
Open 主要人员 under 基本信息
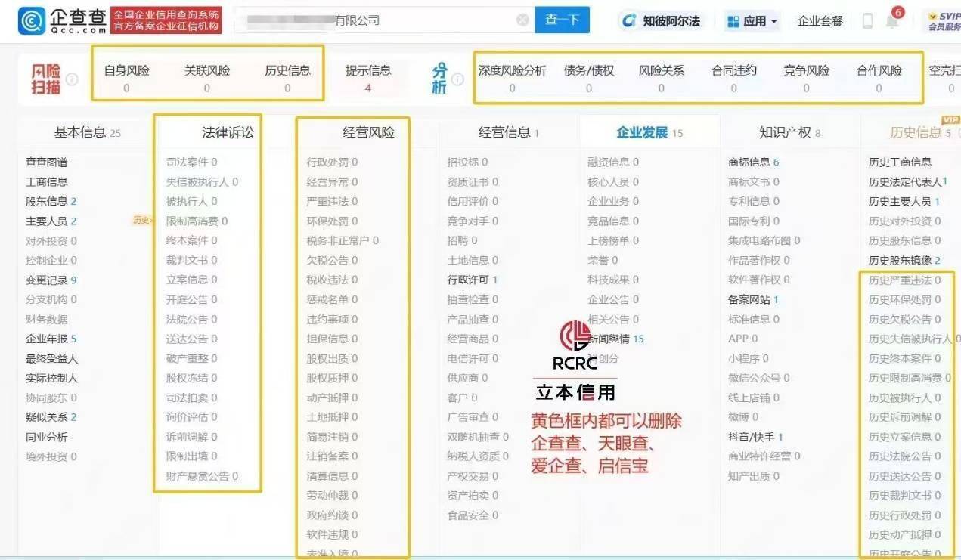point(51,221)
